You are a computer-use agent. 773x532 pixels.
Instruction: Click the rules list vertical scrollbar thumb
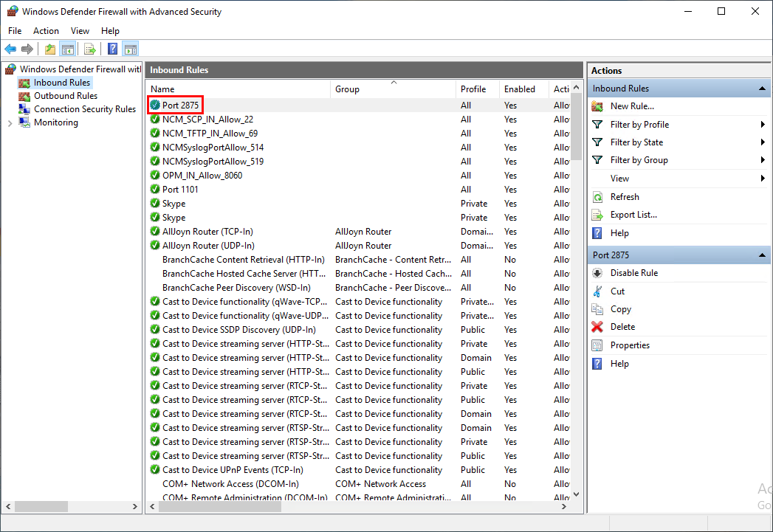577,127
